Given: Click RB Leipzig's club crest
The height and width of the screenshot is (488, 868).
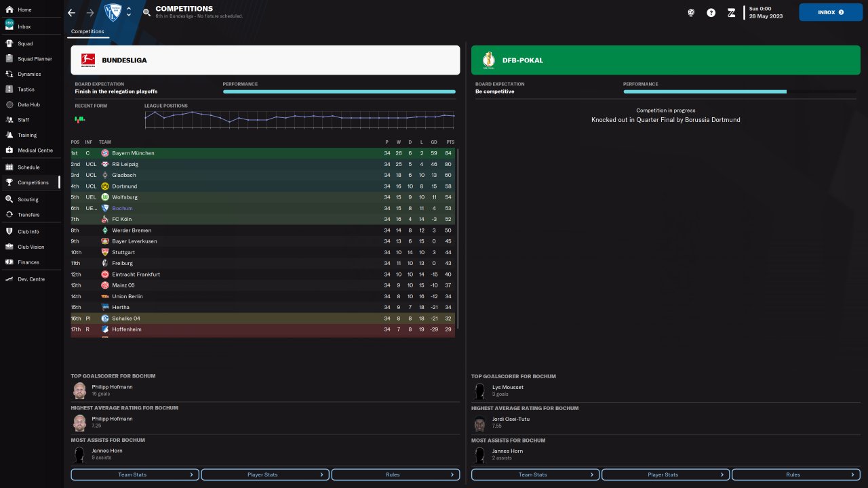Looking at the screenshot, I should pyautogui.click(x=105, y=164).
